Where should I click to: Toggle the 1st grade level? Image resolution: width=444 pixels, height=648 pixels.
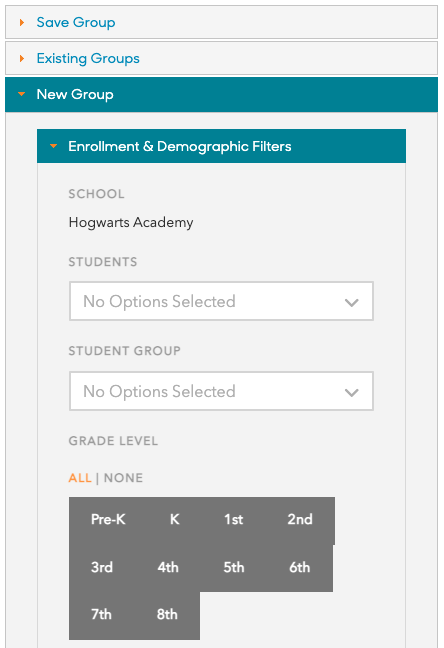tap(234, 520)
